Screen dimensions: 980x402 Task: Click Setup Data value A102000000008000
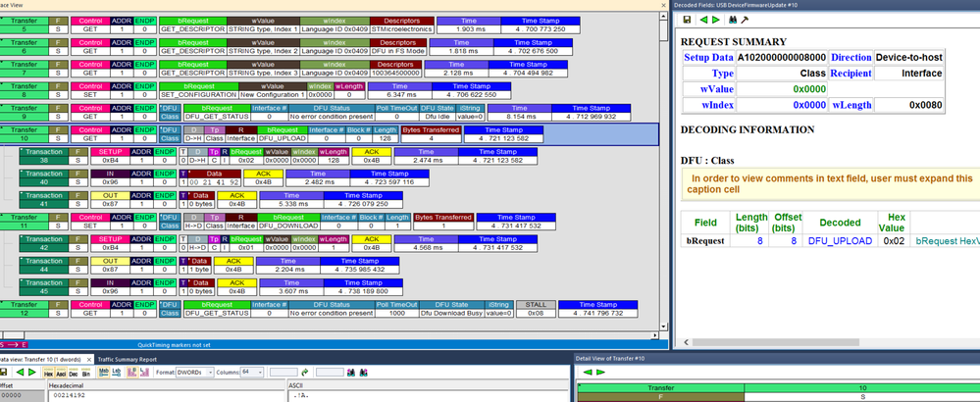781,58
